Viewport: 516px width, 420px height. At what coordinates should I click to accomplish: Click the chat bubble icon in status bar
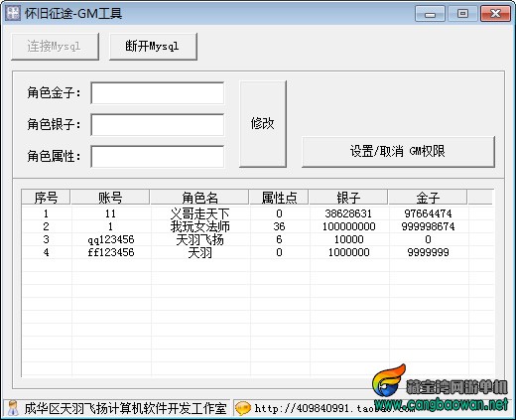point(243,408)
